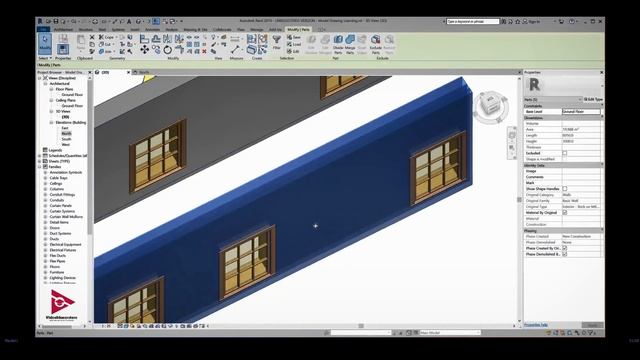Click the Load selection icon
The width and height of the screenshot is (640, 360).
293,44
